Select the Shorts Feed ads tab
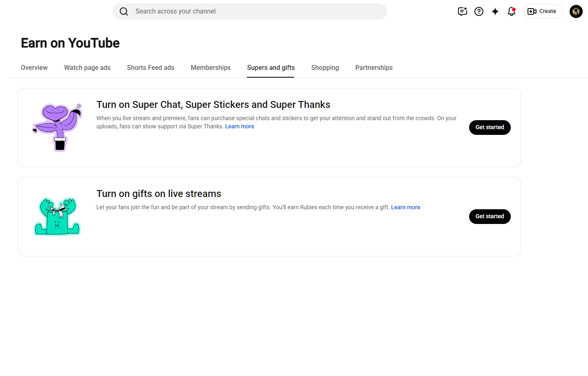The image size is (588, 376). pyautogui.click(x=151, y=68)
